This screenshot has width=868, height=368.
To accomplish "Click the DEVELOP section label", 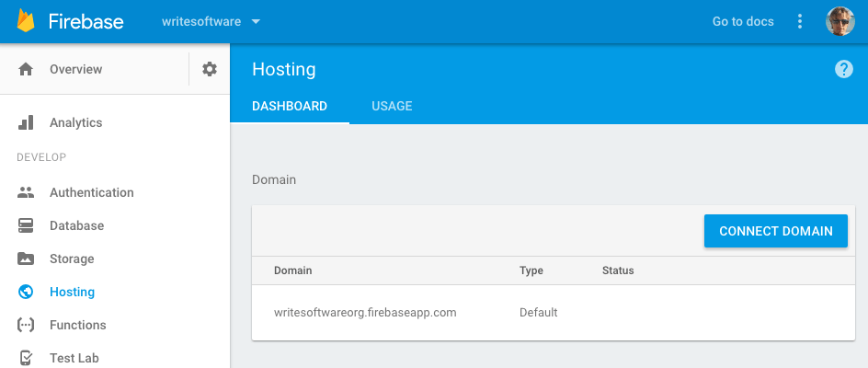I will 41,157.
